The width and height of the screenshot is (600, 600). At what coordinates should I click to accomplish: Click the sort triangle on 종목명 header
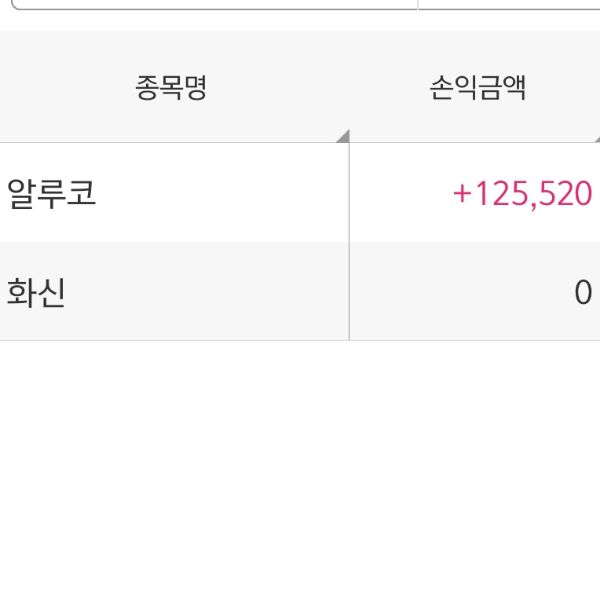(343, 136)
